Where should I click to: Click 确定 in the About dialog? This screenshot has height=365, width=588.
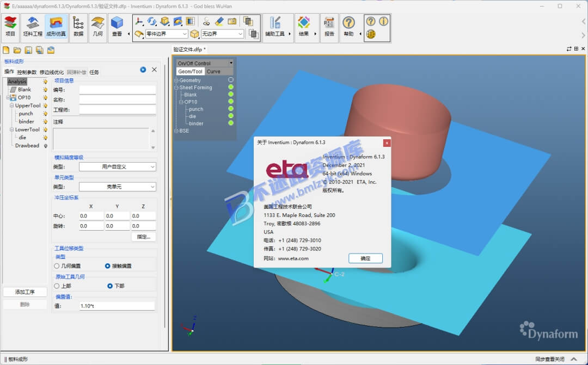click(365, 258)
